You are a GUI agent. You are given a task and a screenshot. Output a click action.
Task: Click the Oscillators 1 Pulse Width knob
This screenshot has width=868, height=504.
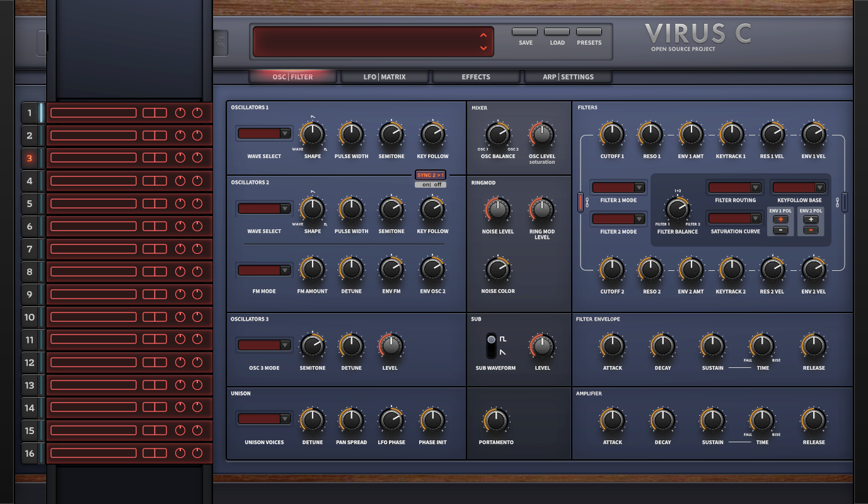[351, 134]
